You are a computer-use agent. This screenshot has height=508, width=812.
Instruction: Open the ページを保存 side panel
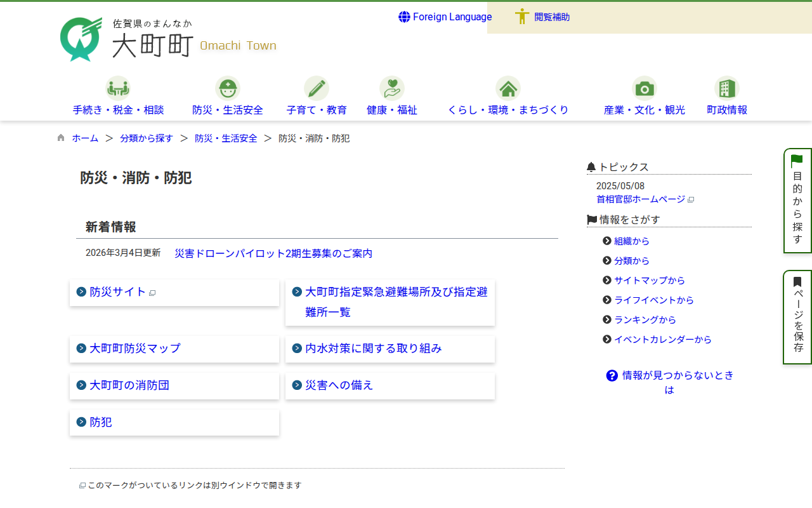coord(797,317)
